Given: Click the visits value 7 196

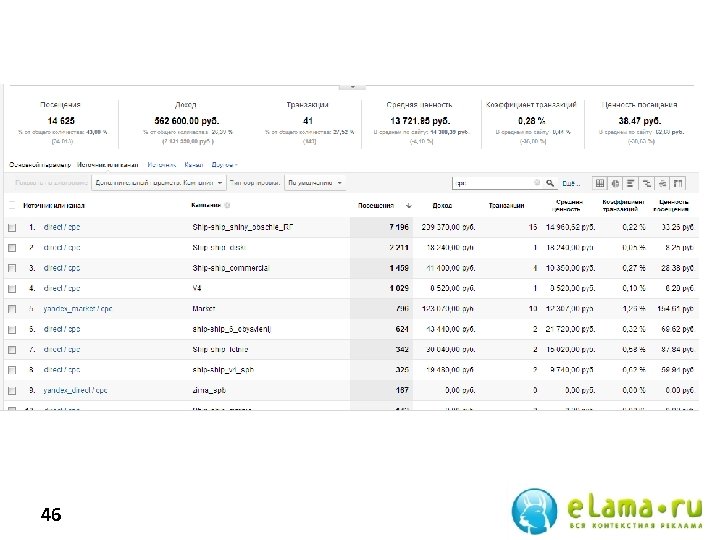Looking at the screenshot, I should (399, 227).
